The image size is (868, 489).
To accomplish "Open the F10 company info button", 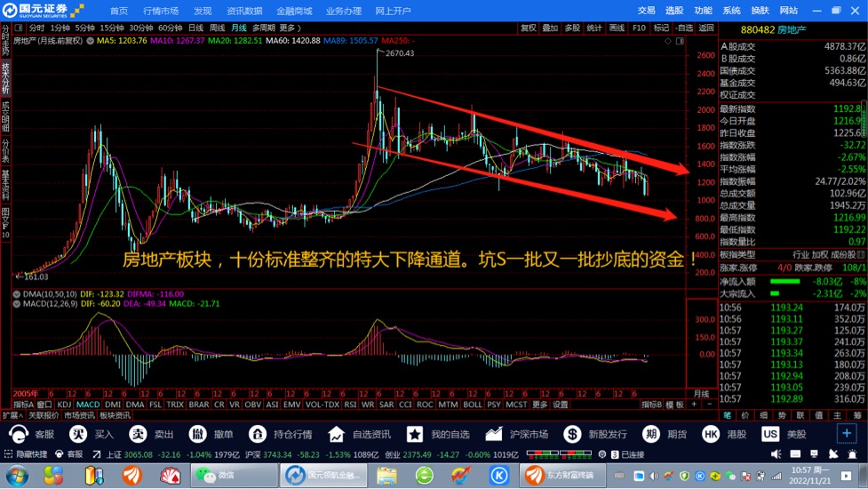I will pyautogui.click(x=639, y=28).
